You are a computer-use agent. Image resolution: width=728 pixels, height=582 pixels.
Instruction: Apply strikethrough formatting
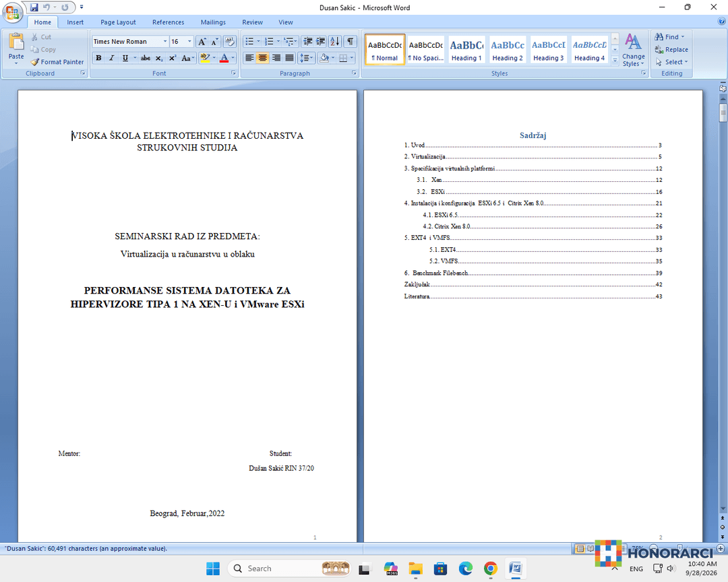coord(146,58)
